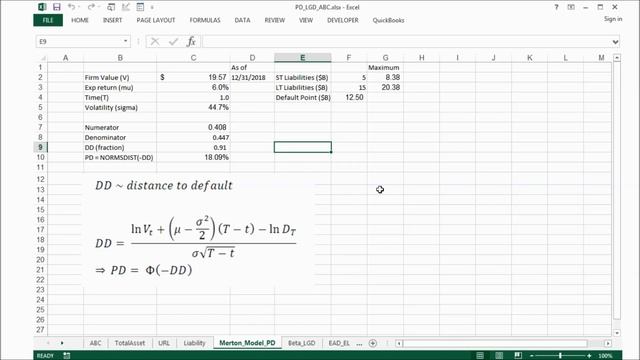This screenshot has width=640, height=360.
Task: Confirm entry with the checkmark icon
Action: coord(173,41)
